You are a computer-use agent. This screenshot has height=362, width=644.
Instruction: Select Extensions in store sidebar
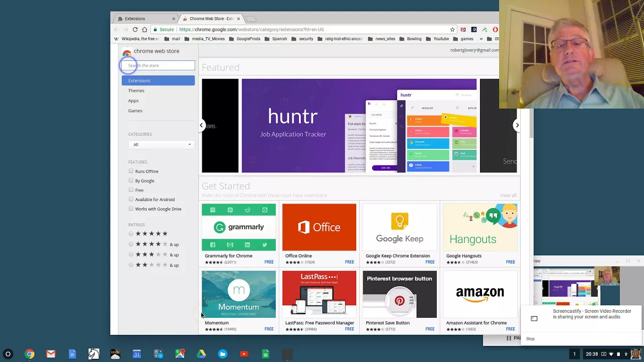point(158,80)
